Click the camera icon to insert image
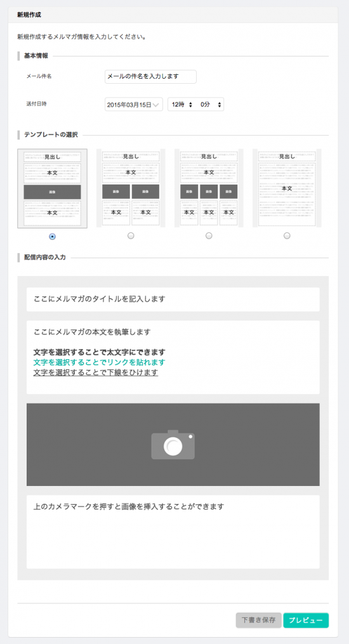 173,444
